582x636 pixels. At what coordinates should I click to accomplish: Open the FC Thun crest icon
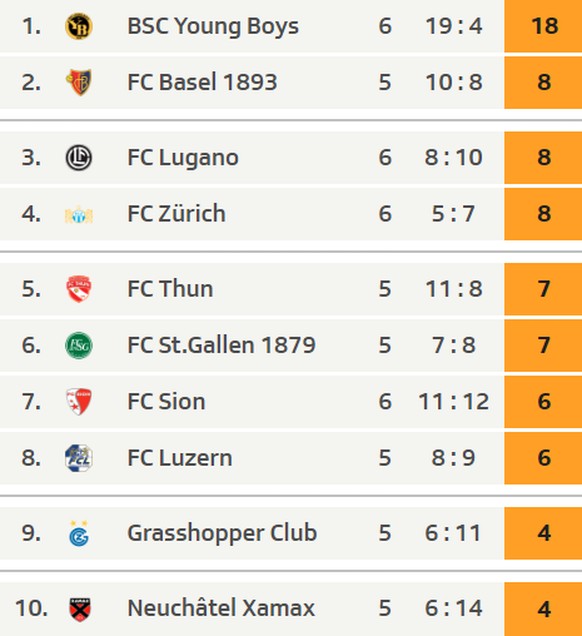79,289
